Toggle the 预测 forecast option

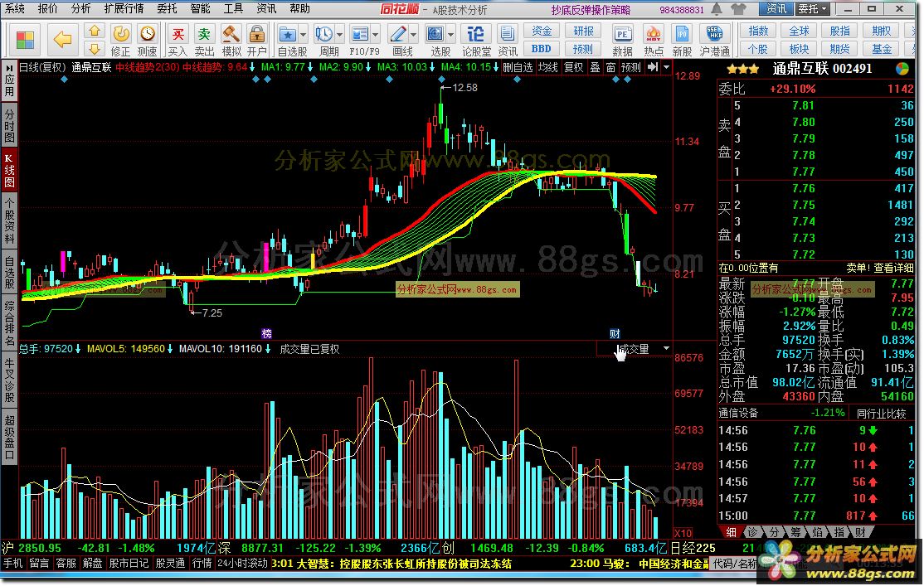631,68
